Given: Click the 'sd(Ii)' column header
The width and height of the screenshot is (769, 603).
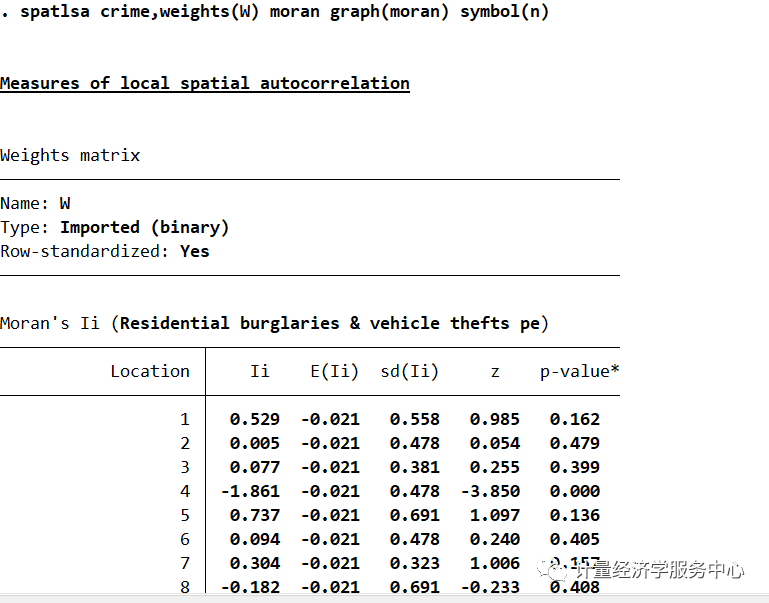Looking at the screenshot, I should (x=410, y=372).
